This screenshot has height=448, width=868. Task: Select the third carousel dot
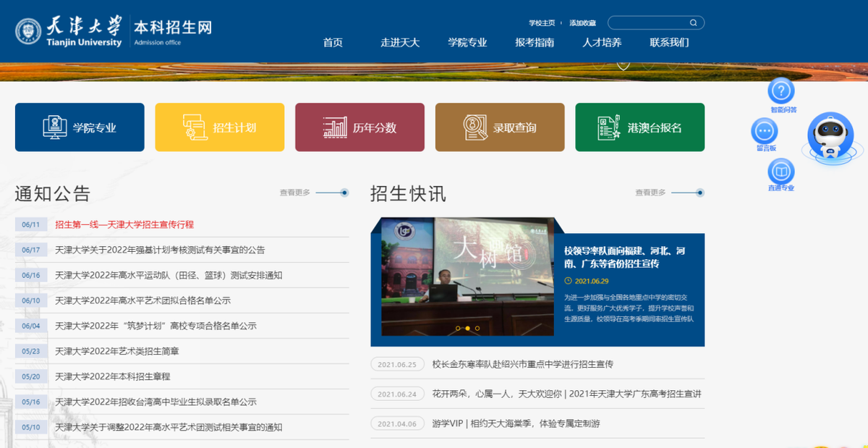coord(477,329)
